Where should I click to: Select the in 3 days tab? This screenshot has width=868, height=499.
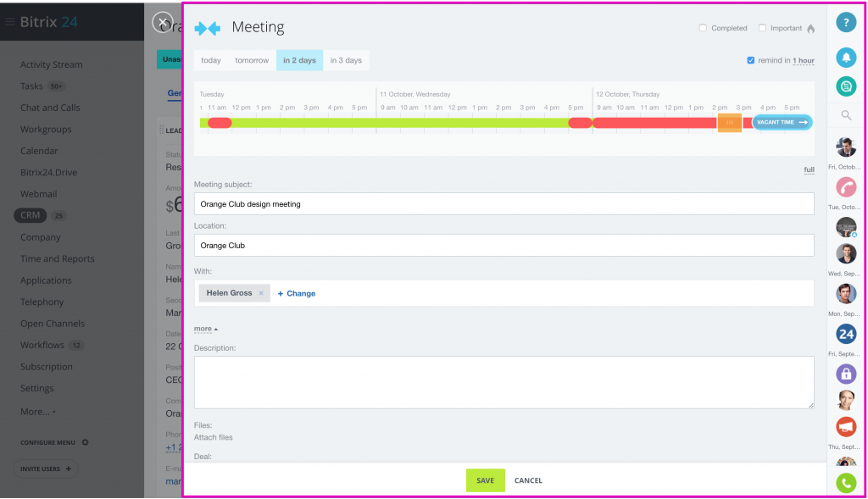coord(346,60)
